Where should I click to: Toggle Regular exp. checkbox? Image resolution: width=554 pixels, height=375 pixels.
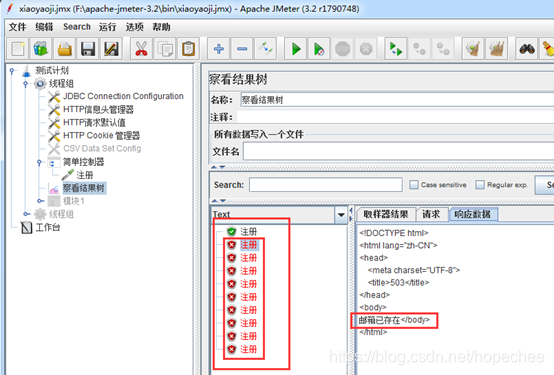(x=479, y=184)
